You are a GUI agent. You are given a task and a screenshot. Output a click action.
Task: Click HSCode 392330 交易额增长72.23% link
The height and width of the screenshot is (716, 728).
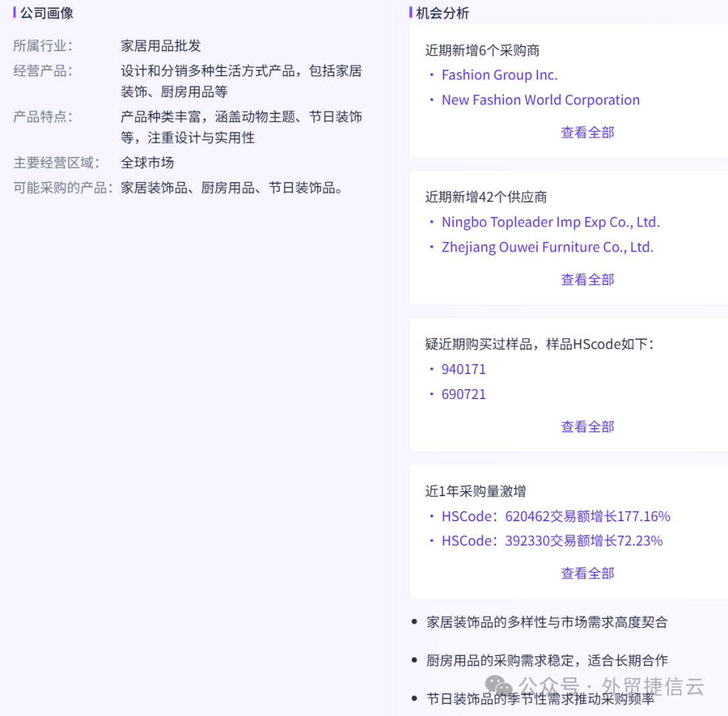551,541
